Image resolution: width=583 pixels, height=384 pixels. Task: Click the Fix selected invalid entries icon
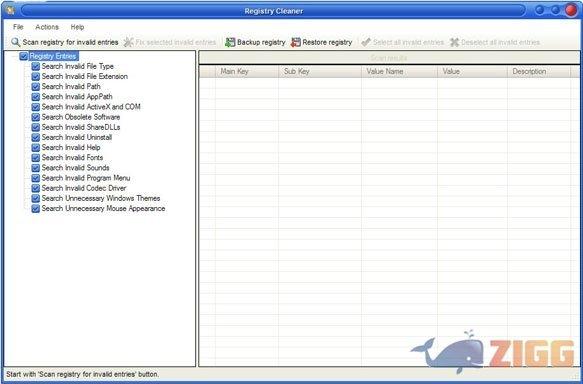pyautogui.click(x=128, y=42)
